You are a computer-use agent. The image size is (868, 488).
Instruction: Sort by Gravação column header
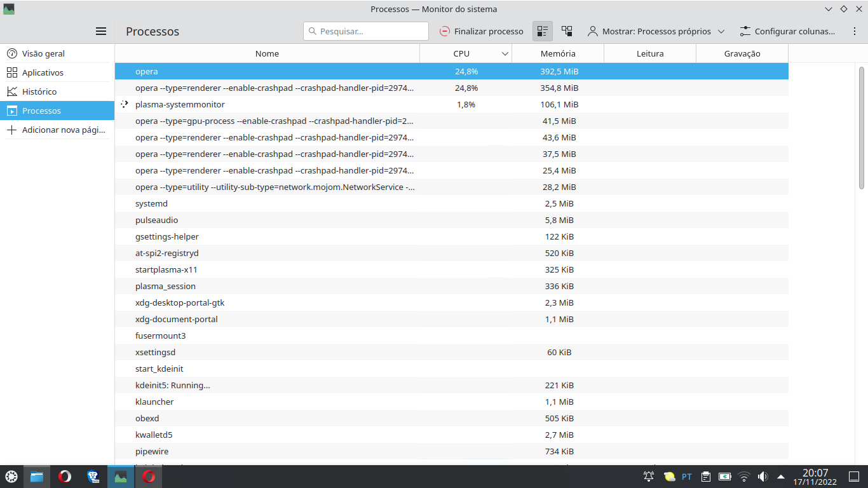742,53
